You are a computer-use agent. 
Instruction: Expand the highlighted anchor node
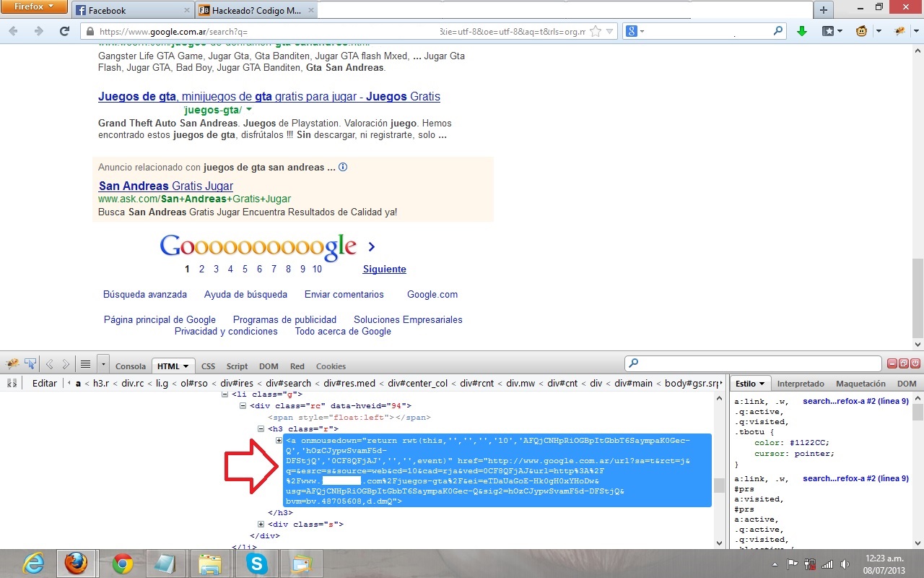(x=279, y=441)
